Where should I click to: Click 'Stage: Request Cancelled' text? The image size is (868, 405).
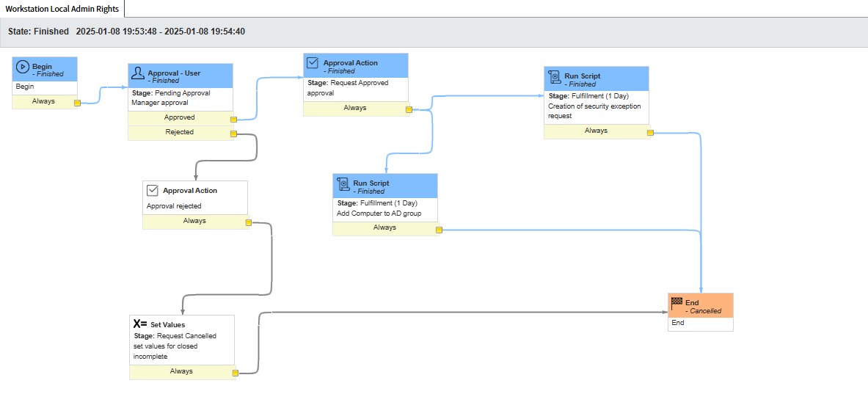(x=175, y=336)
